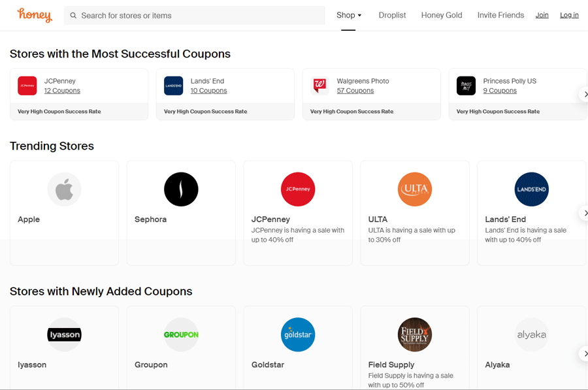Image resolution: width=588 pixels, height=390 pixels.
Task: Show next stores in Newly Added Coupons carousel
Action: tap(584, 353)
